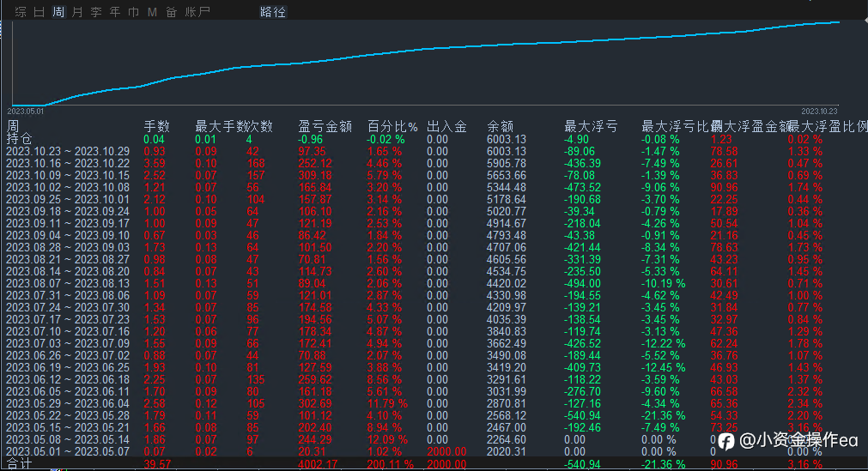Open the 账户 account tab

(x=197, y=12)
